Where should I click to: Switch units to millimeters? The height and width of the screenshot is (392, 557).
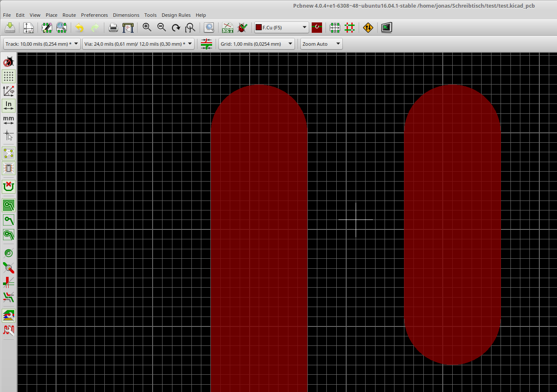tap(9, 120)
